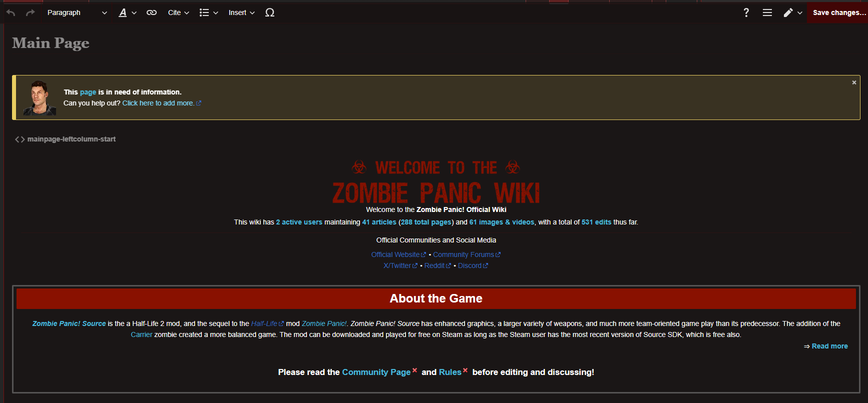Click the character portrait thumbnail
Viewport: 868px width, 403px height.
pos(39,98)
